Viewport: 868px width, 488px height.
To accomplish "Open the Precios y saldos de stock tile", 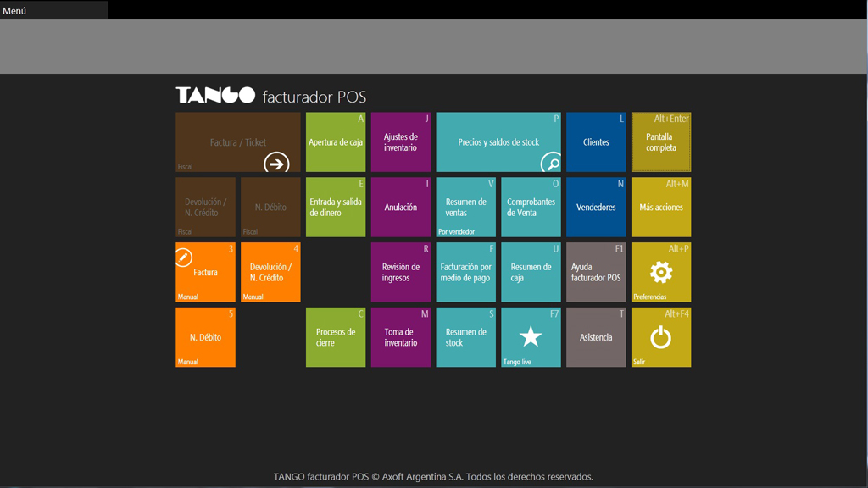I will 498,142.
